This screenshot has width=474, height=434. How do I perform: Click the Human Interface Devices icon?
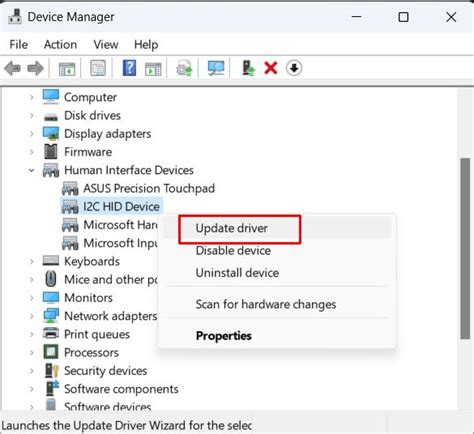point(51,170)
